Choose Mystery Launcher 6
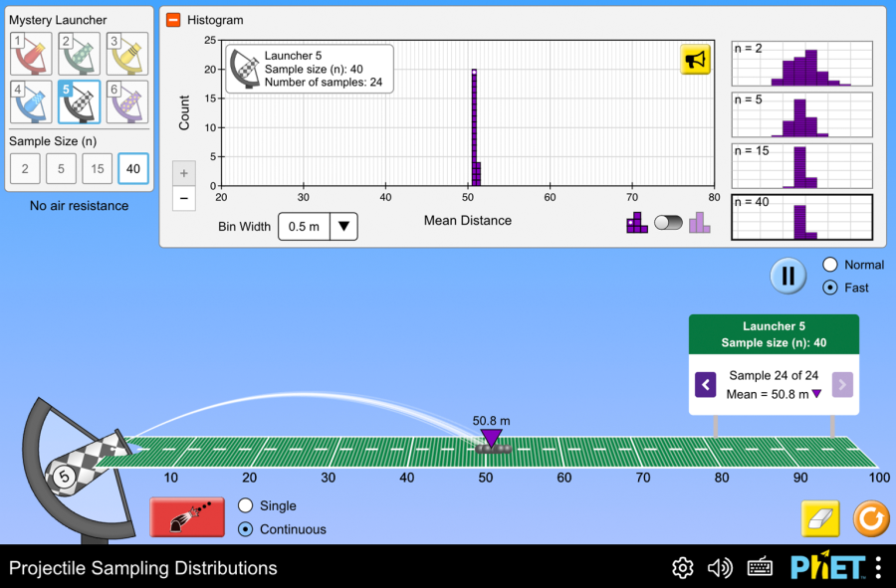 127,101
